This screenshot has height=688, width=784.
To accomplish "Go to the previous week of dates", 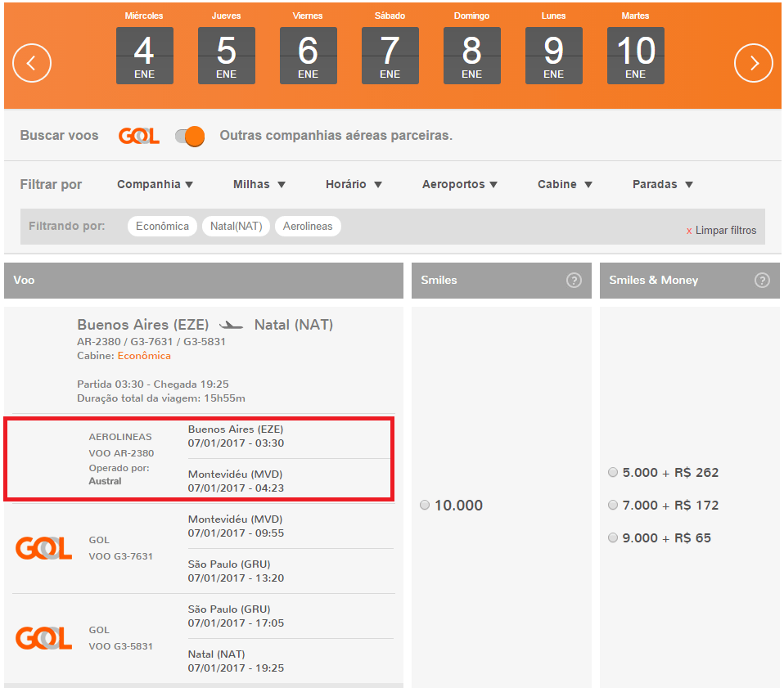I will pos(31,63).
